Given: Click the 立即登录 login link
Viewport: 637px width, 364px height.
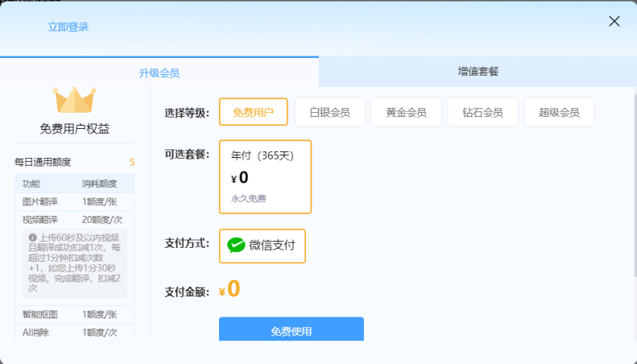Looking at the screenshot, I should [68, 27].
